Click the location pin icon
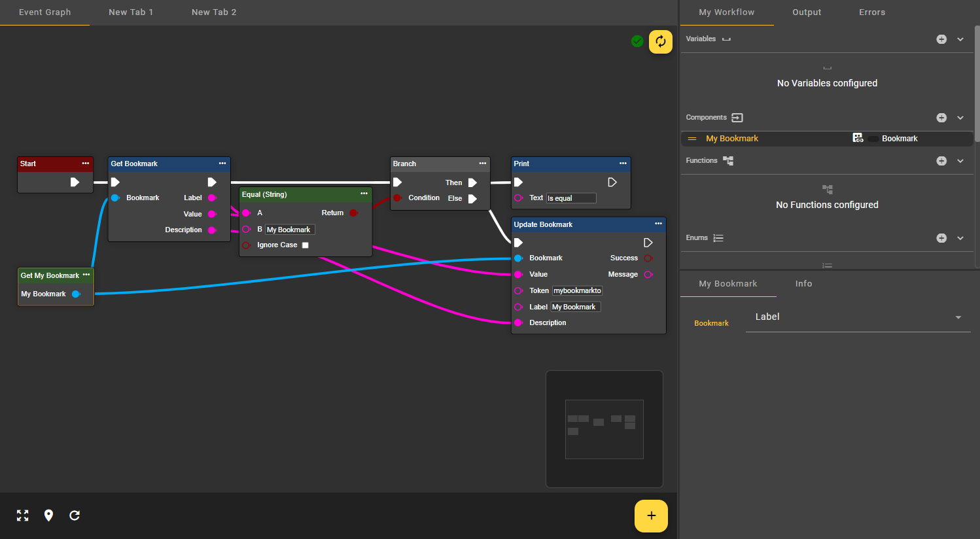This screenshot has height=539, width=980. coord(48,515)
